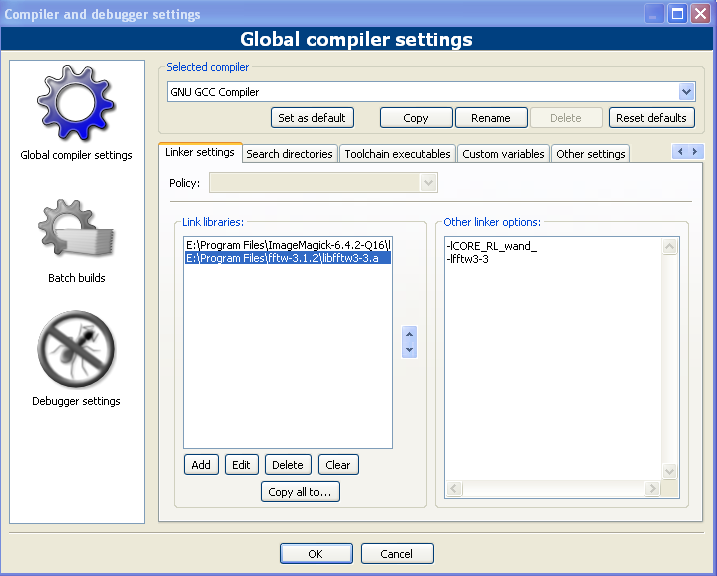
Task: Click Reset defaults button
Action: point(651,118)
